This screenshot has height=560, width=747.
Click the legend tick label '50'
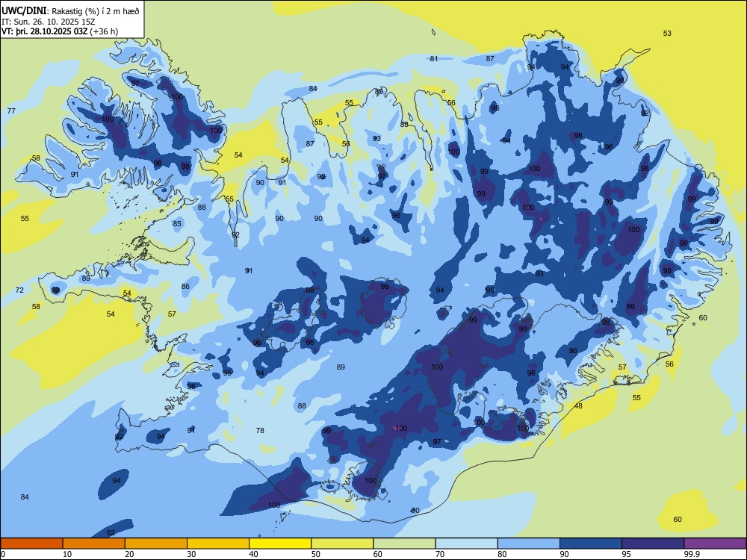coord(315,554)
